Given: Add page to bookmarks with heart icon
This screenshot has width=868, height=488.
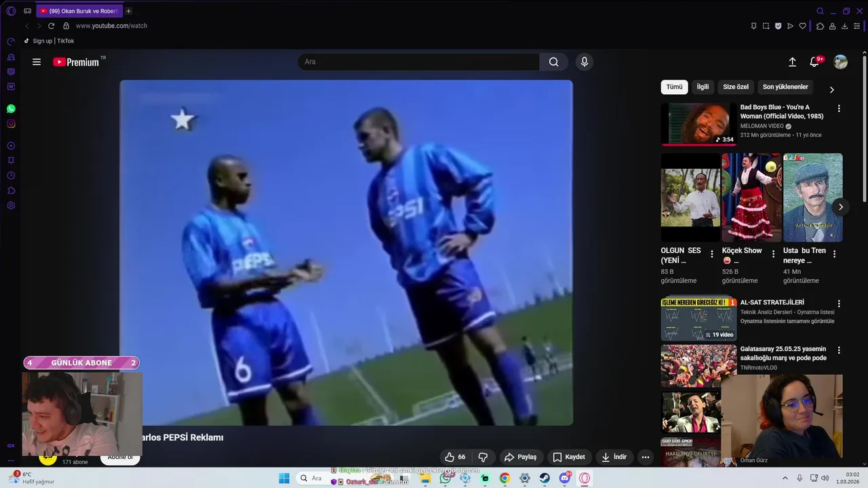Looking at the screenshot, I should tap(802, 26).
